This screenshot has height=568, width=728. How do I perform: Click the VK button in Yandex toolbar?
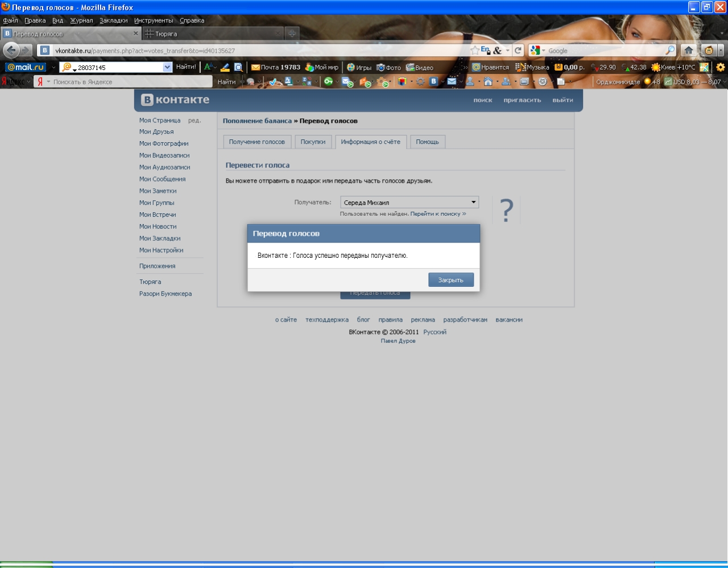pyautogui.click(x=433, y=81)
